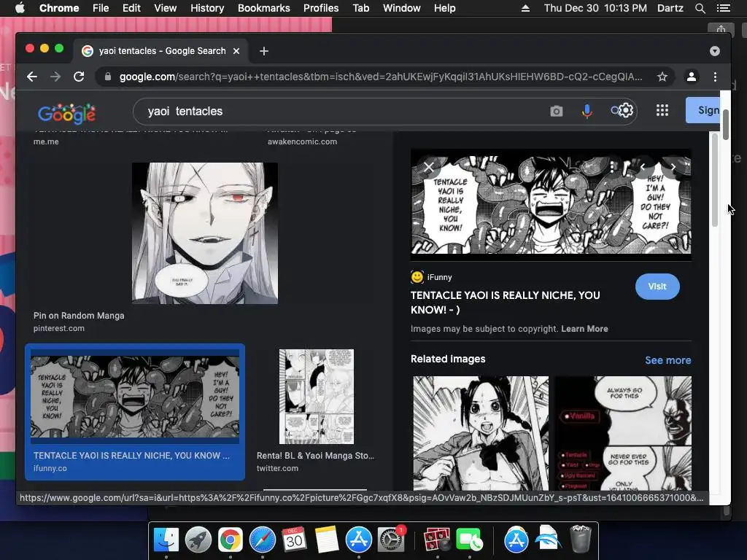Click the Chrome back arrow

pyautogui.click(x=32, y=77)
